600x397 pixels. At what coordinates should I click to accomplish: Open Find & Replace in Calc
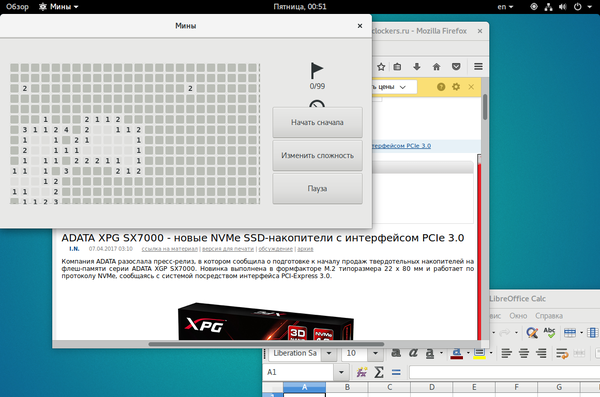tap(532, 332)
